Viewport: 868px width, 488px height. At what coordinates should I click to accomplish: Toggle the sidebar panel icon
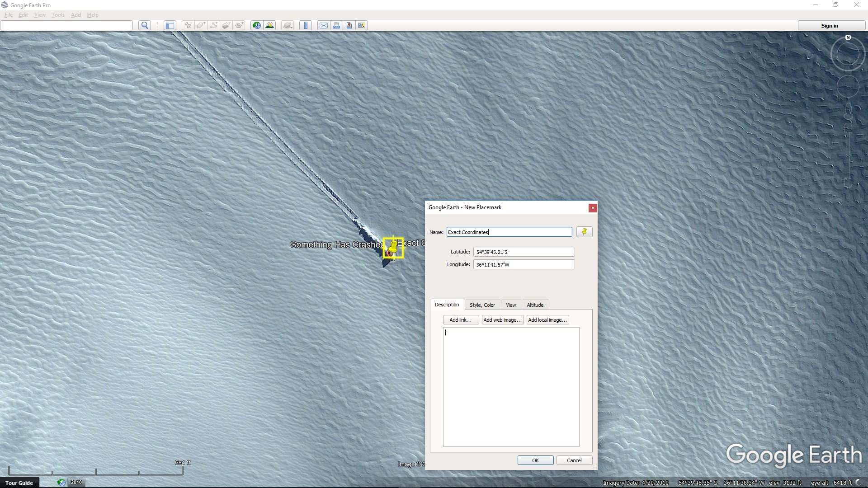pyautogui.click(x=170, y=25)
